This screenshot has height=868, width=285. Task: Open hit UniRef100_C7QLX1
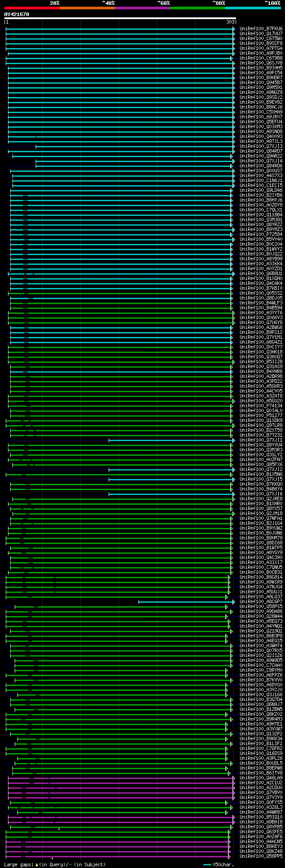261,210
